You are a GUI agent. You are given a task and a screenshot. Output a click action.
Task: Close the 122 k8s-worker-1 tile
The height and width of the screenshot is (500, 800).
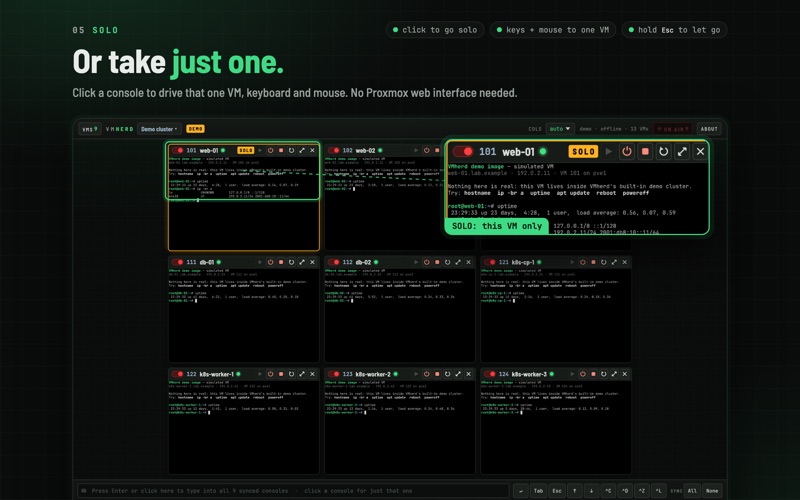click(x=313, y=374)
